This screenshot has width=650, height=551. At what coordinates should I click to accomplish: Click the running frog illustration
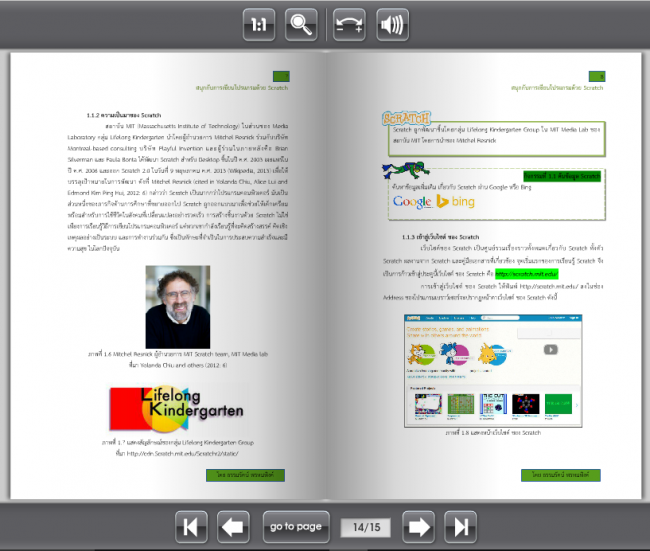[405, 170]
